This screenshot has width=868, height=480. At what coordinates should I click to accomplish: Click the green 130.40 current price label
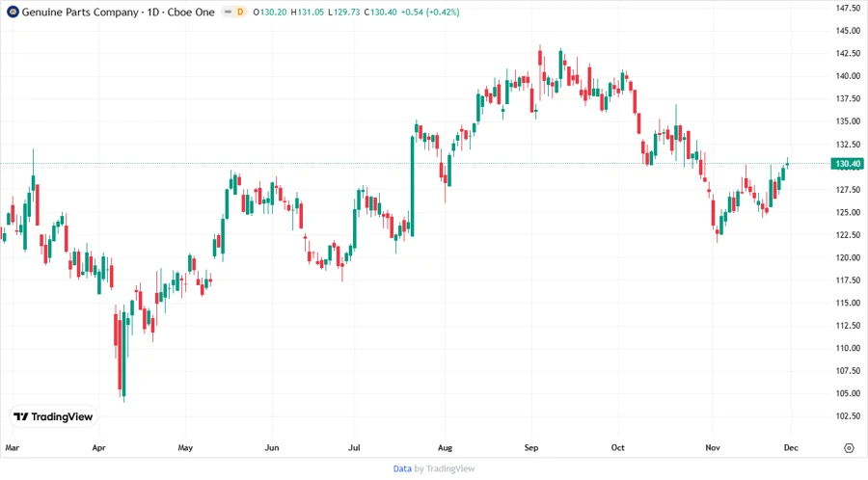[848, 164]
